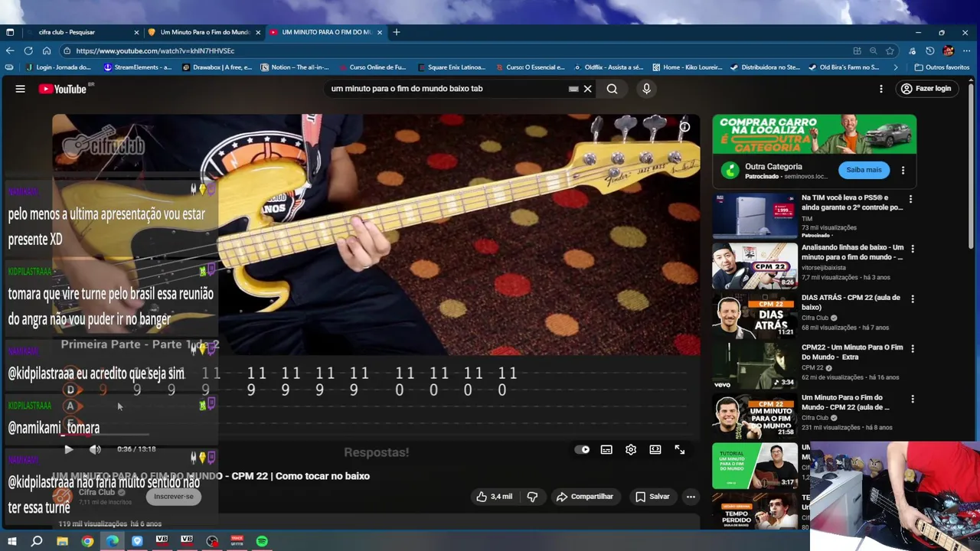Like the video showing 3,4 mil
The height and width of the screenshot is (551, 980).
tap(494, 497)
